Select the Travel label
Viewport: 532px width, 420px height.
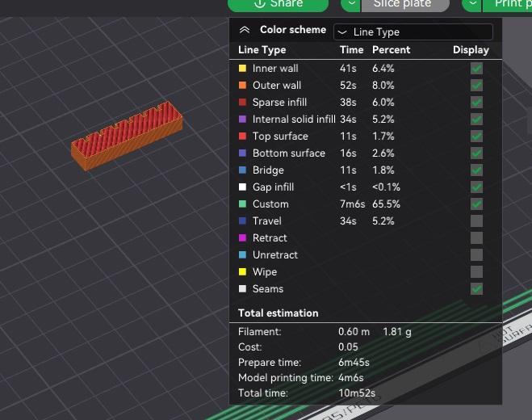pyautogui.click(x=266, y=221)
